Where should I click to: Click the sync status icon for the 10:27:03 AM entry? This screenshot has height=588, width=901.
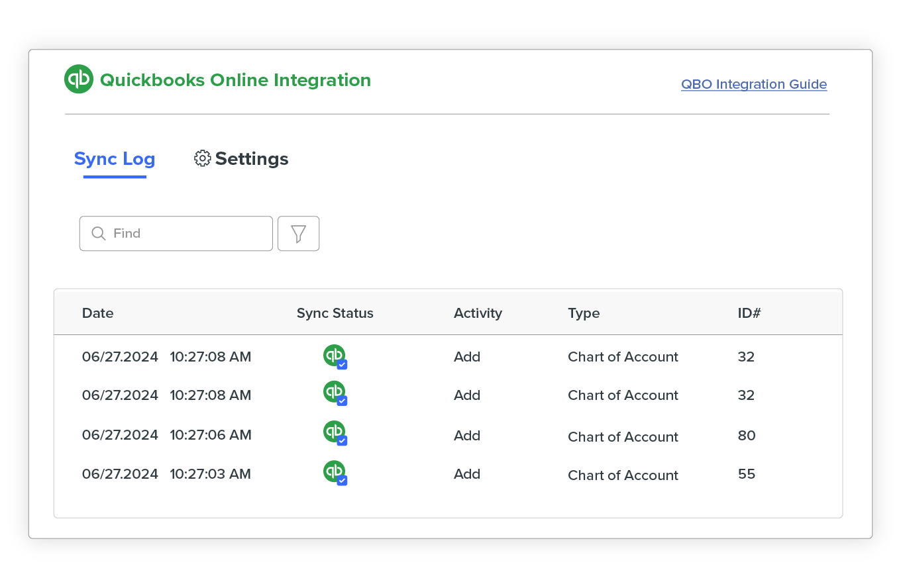[x=335, y=472]
